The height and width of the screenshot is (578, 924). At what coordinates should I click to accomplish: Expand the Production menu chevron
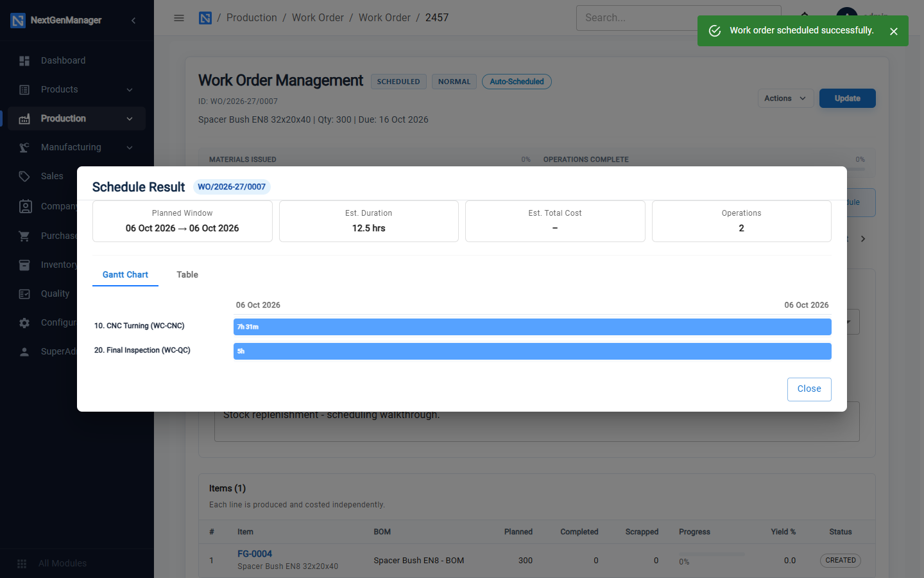130,119
